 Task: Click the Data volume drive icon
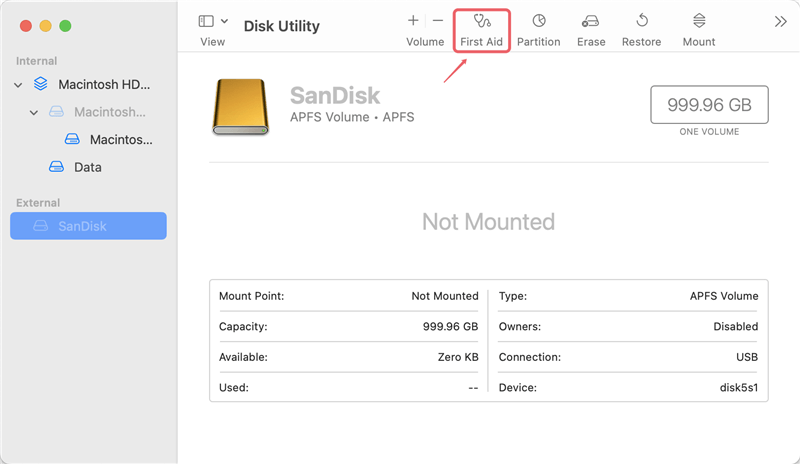[56, 166]
